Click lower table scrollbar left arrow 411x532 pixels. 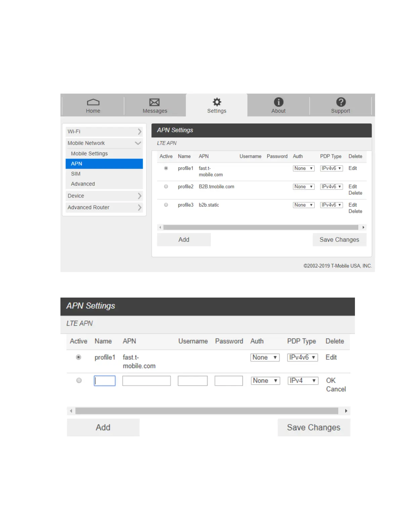71,411
